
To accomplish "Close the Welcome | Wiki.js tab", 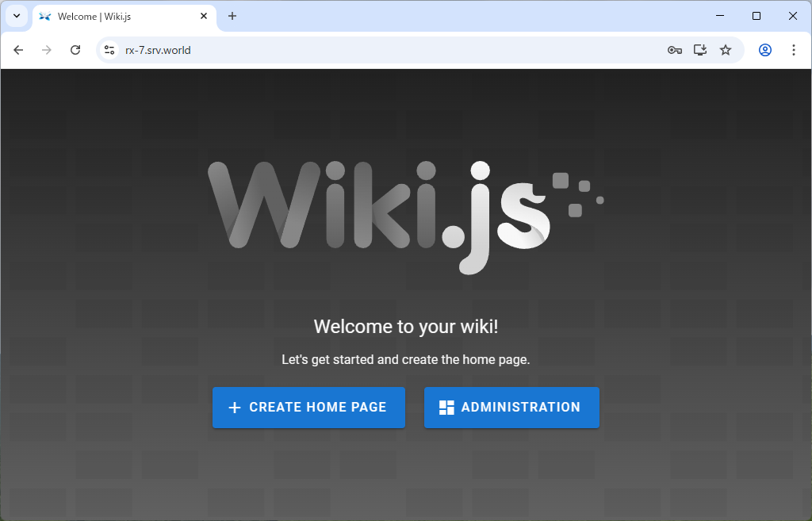I will tap(204, 16).
